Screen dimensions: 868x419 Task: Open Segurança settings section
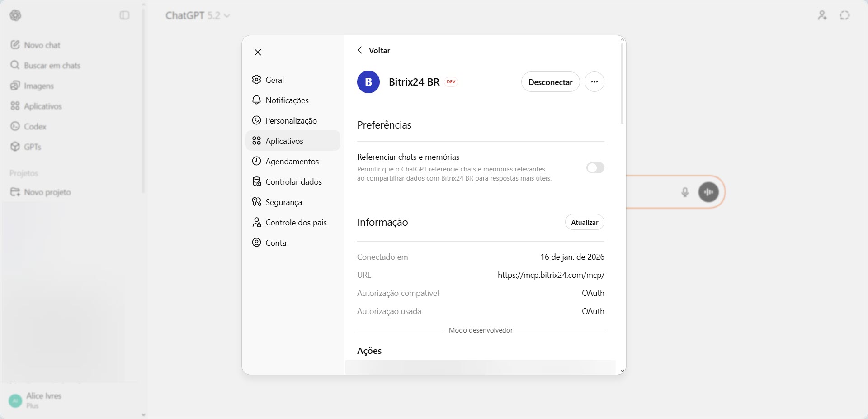point(283,202)
